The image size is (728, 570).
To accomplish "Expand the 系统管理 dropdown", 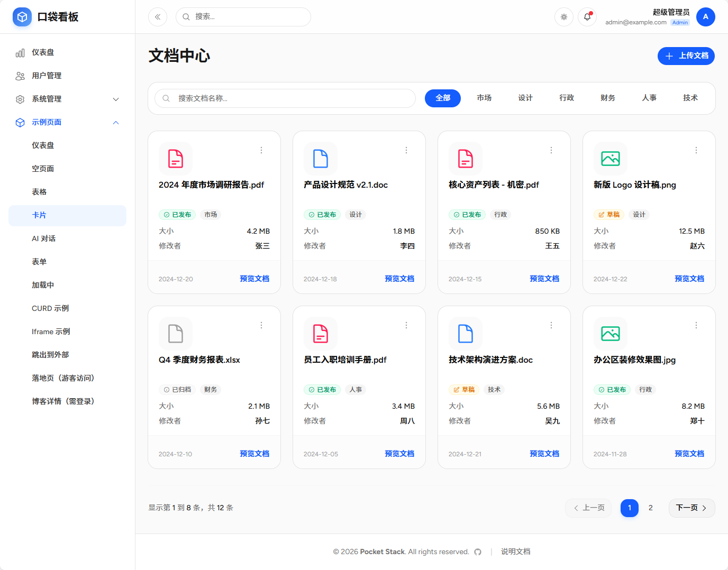I will click(116, 99).
